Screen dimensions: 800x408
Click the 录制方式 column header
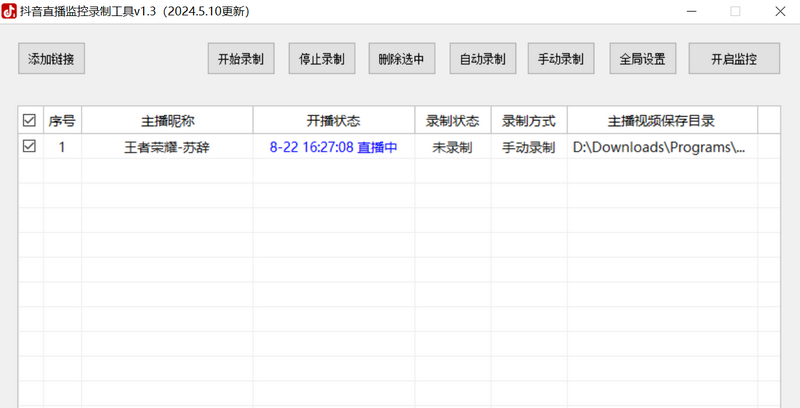528,121
